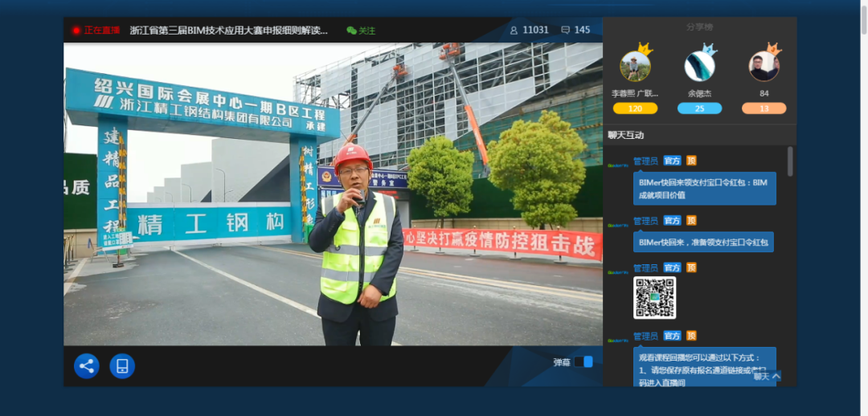Click the comment count 145
This screenshot has height=416, width=868.
(x=582, y=31)
